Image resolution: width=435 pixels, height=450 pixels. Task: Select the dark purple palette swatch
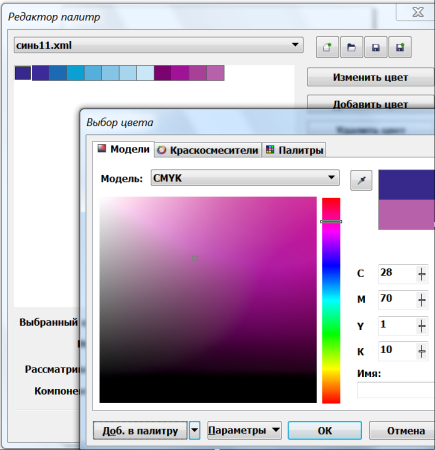(x=163, y=73)
